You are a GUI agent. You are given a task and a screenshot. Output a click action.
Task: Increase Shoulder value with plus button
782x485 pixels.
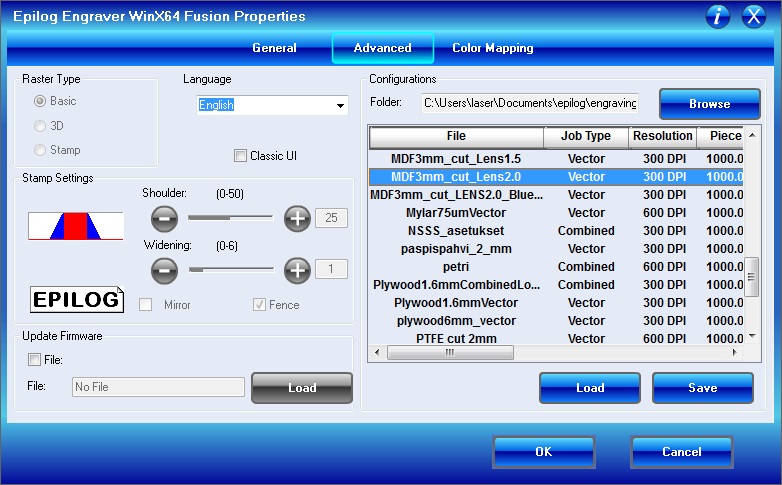click(x=297, y=218)
